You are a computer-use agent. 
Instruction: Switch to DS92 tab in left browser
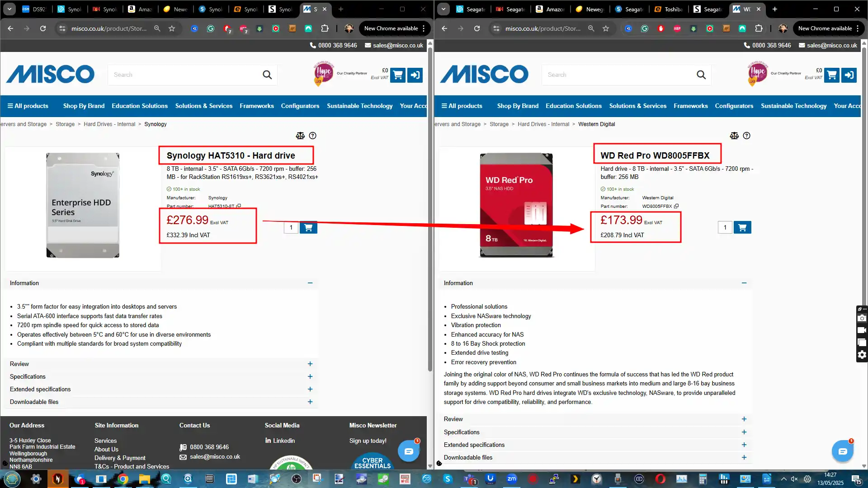click(x=34, y=9)
